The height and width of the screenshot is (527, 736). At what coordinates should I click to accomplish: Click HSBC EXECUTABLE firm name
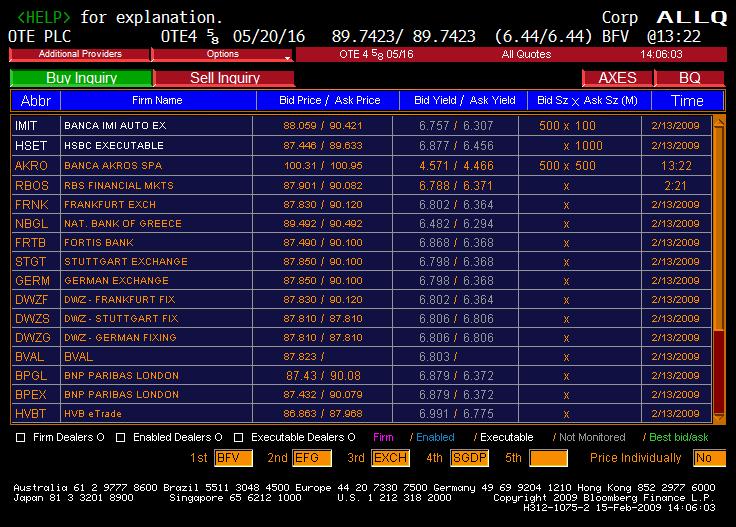114,146
